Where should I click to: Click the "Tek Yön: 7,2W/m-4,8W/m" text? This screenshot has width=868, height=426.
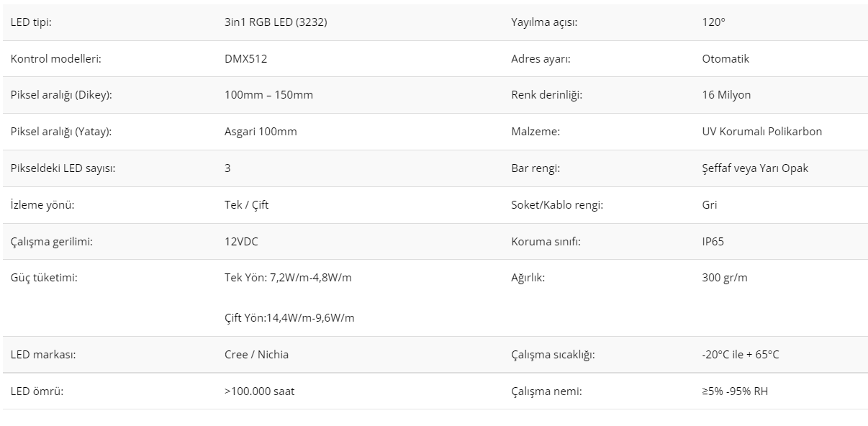pos(288,278)
